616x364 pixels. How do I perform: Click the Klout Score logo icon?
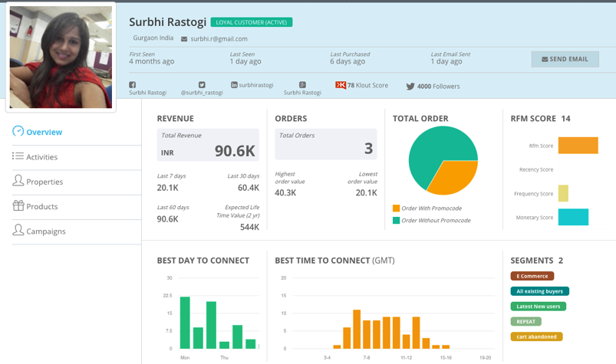340,85
